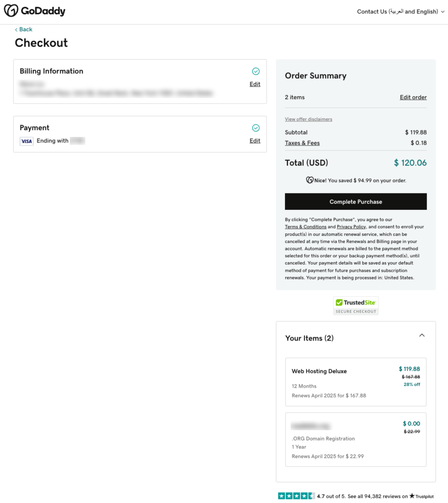Edit the Payment method
This screenshot has height=503, width=448.
pyautogui.click(x=254, y=140)
